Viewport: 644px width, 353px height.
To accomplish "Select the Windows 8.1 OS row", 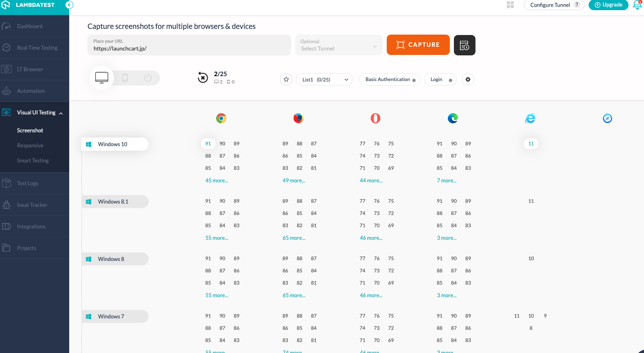I will pos(115,202).
